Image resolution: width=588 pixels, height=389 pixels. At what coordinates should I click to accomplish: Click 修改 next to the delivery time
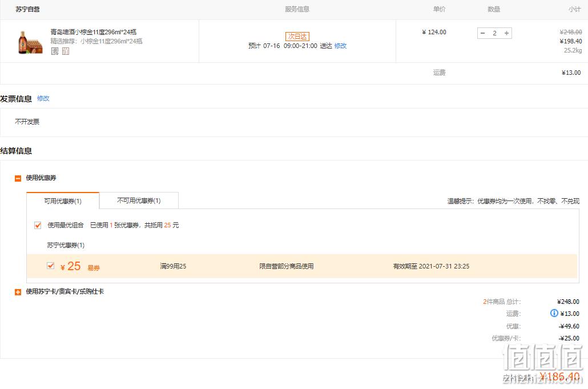click(340, 46)
